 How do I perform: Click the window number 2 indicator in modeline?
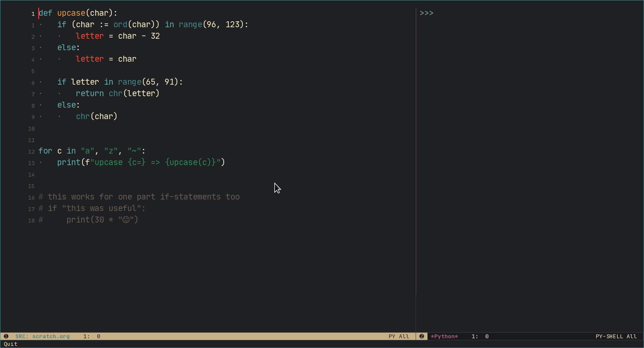[x=422, y=336]
